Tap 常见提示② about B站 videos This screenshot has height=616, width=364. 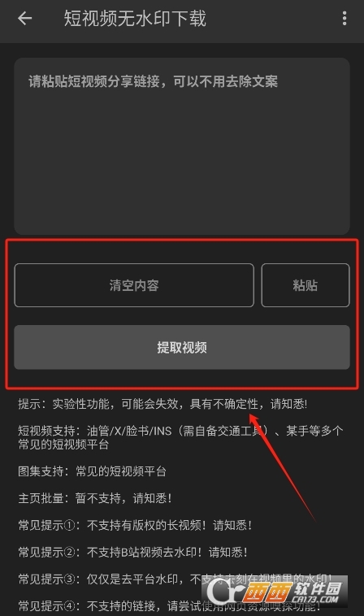(132, 552)
